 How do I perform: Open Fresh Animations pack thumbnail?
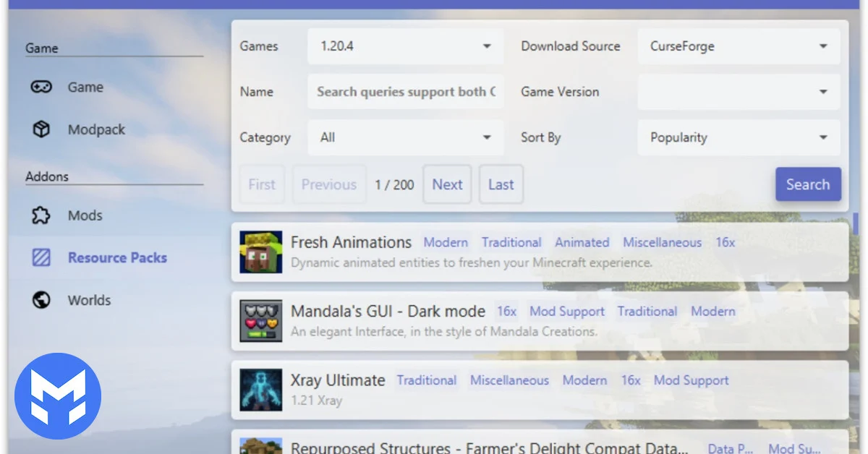[261, 252]
